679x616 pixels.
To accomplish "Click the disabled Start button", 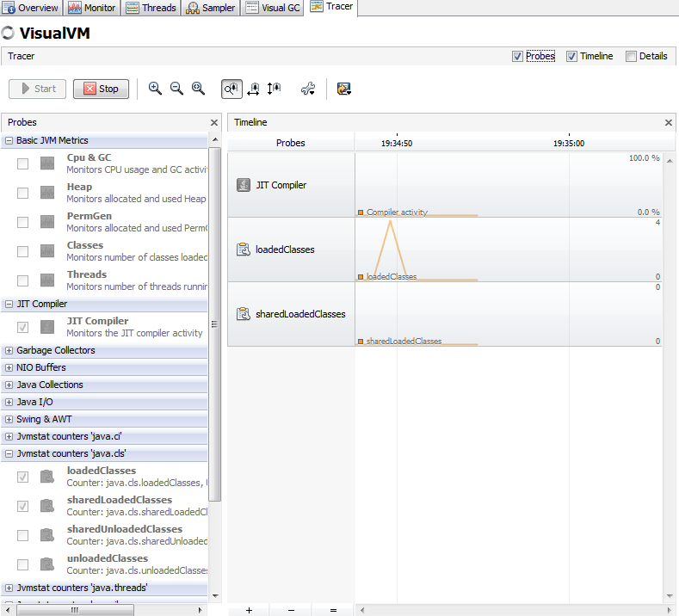I will [x=37, y=89].
